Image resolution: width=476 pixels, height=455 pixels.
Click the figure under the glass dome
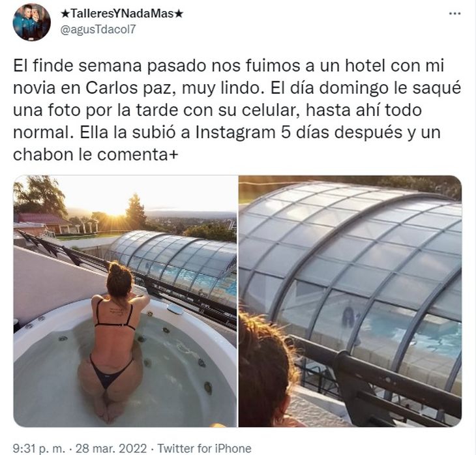point(348,318)
